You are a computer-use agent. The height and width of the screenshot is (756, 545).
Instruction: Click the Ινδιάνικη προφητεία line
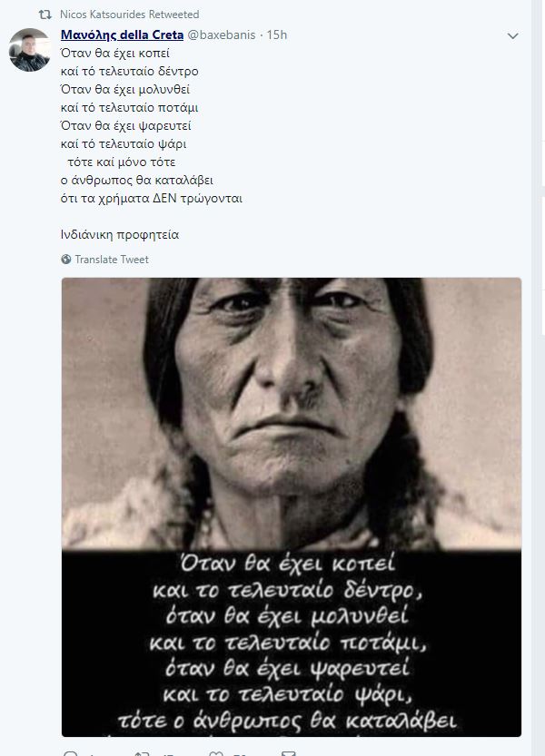(x=120, y=235)
